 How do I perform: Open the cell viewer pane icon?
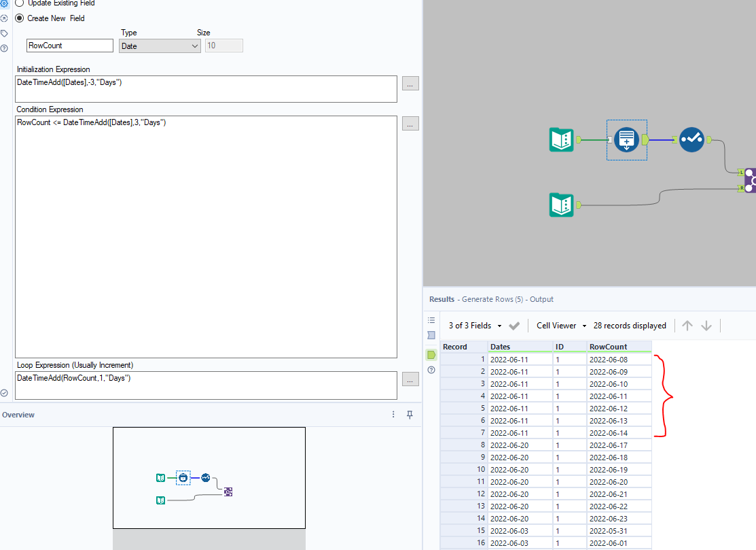coord(431,335)
